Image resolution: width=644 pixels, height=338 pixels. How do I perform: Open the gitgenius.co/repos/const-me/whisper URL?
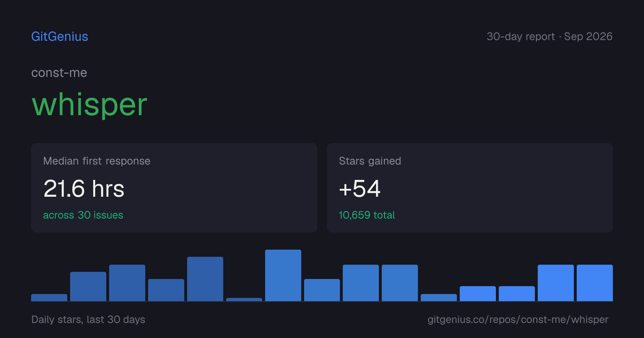(x=518, y=319)
